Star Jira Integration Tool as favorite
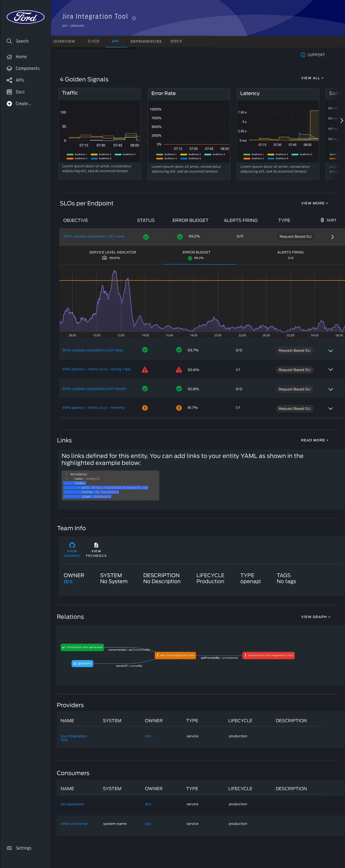 (x=134, y=18)
